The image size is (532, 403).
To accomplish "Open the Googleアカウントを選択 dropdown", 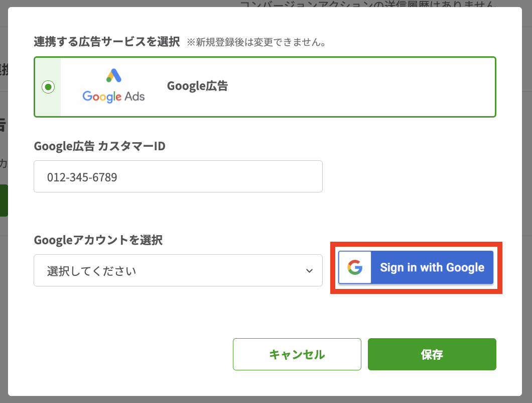I will 178,270.
